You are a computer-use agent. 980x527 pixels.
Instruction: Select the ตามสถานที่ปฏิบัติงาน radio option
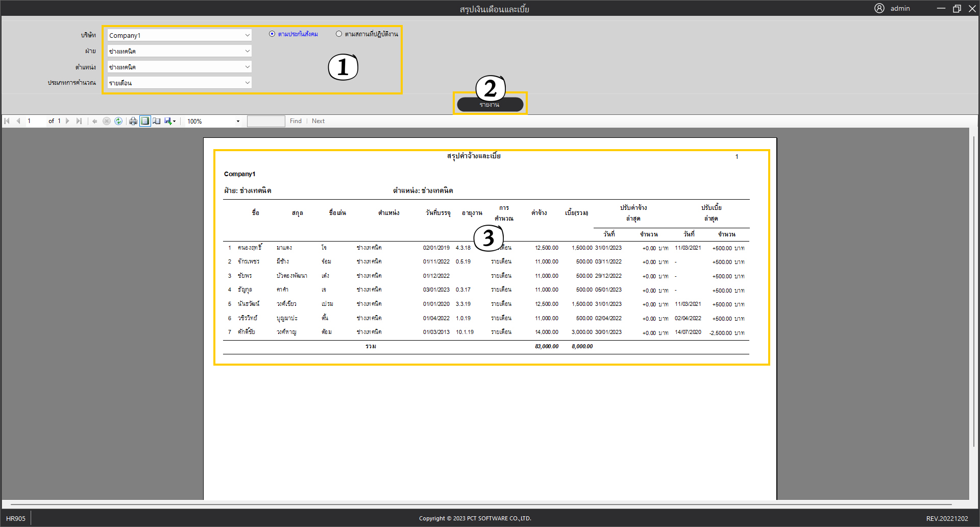[339, 34]
